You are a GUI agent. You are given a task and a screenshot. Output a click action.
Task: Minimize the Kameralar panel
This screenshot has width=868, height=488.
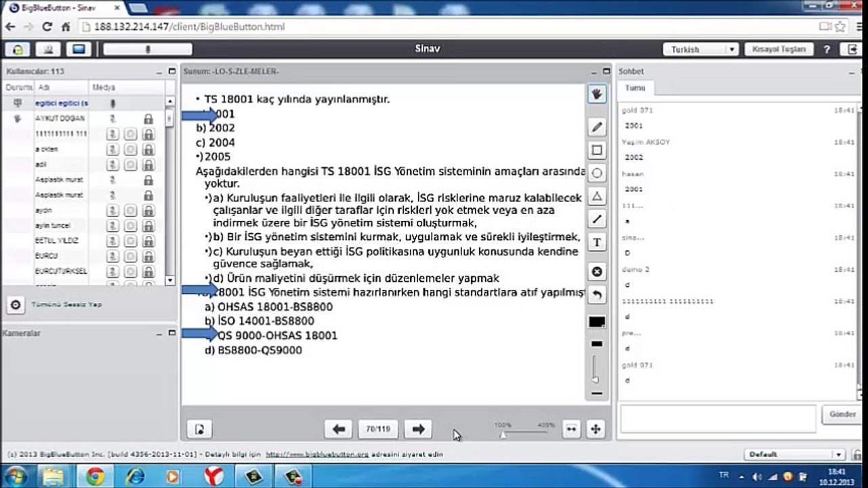pyautogui.click(x=159, y=333)
